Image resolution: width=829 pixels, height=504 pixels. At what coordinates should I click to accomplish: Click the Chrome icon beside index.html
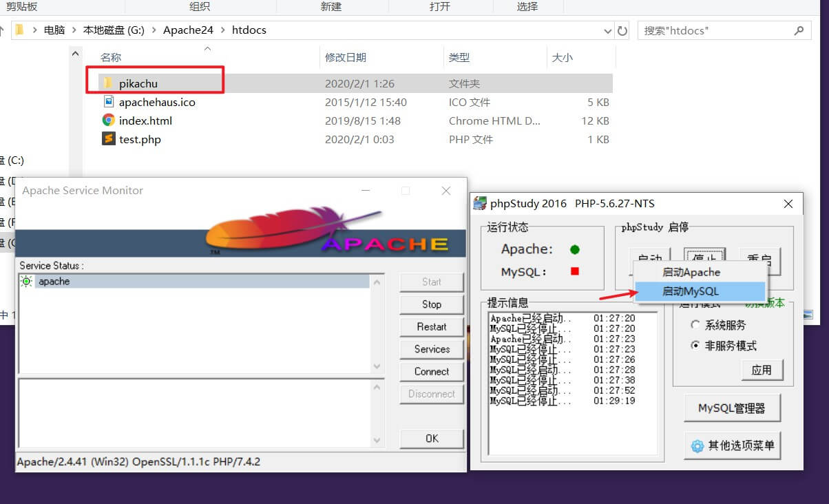coord(108,120)
